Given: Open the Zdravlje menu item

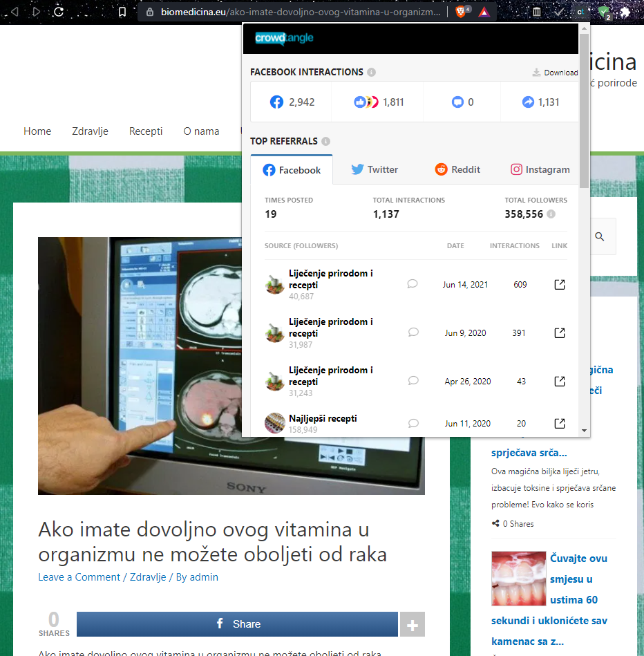Looking at the screenshot, I should pos(90,131).
